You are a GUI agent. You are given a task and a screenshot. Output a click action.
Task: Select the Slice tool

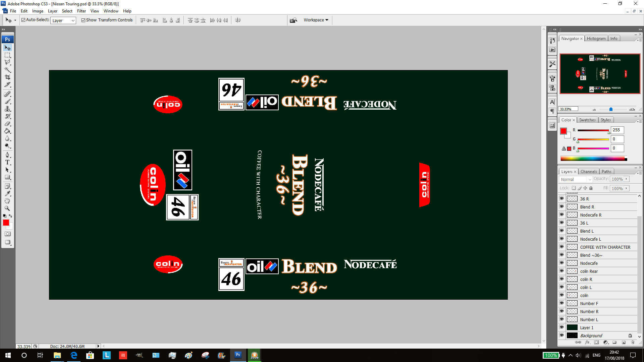7,85
